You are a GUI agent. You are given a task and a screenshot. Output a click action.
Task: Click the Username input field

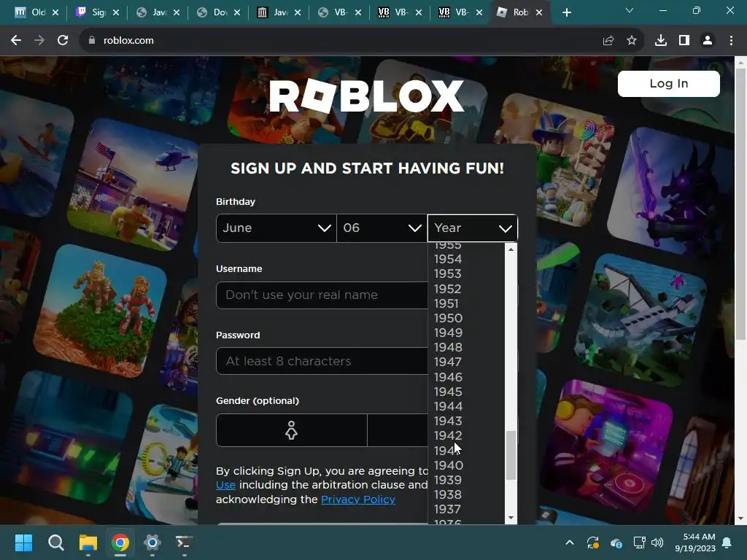pos(322,295)
